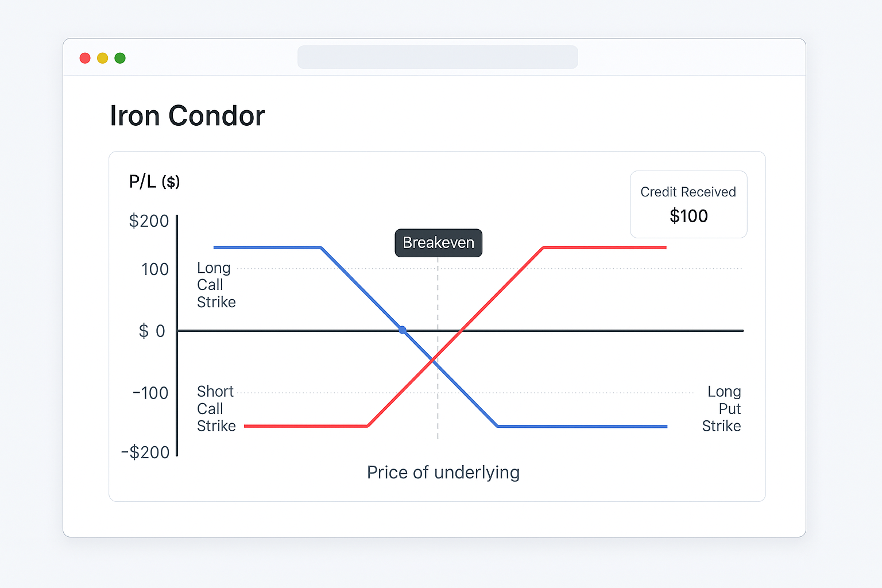Click the $ 0 axis label
This screenshot has height=588, width=882.
(152, 331)
